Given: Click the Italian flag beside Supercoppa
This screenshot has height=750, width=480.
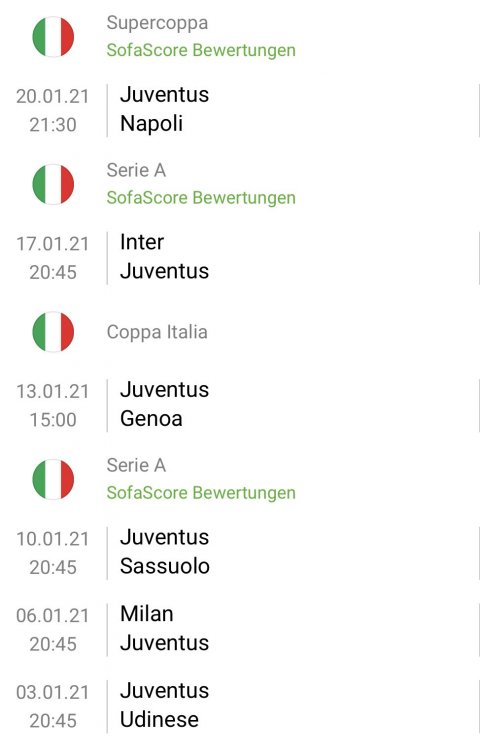Looking at the screenshot, I should (53, 37).
